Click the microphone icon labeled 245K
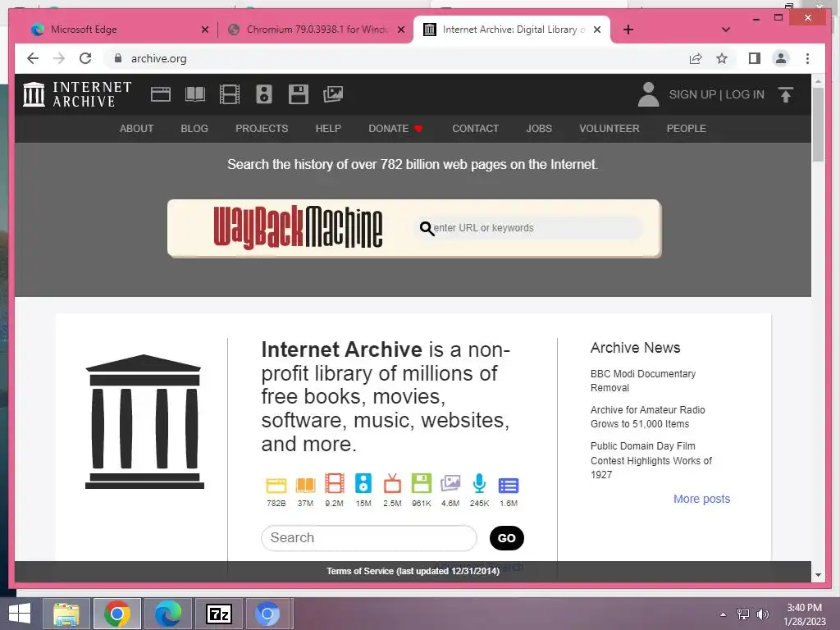This screenshot has width=840, height=630. (x=479, y=483)
